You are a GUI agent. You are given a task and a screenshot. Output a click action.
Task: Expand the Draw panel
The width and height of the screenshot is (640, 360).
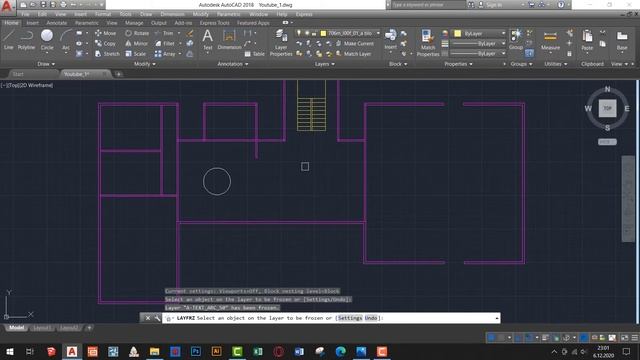pyautogui.click(x=46, y=64)
